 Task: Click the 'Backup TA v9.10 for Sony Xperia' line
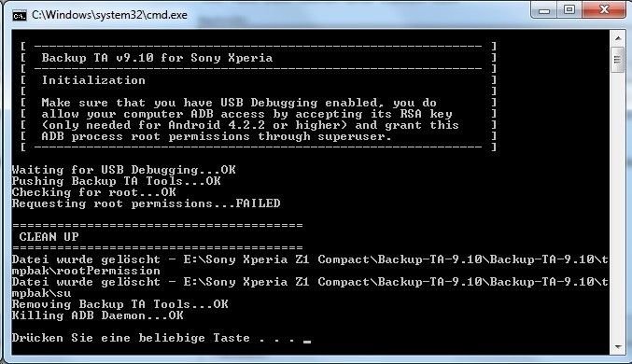click(157, 58)
